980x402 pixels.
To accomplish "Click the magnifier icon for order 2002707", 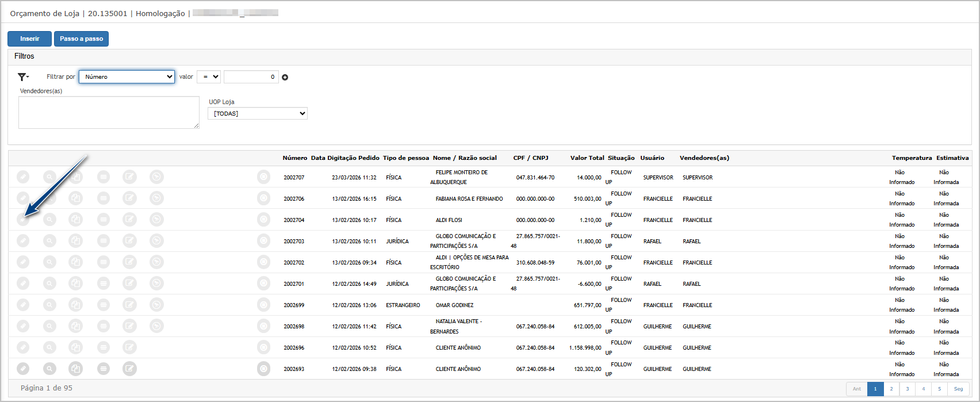I will [x=50, y=177].
